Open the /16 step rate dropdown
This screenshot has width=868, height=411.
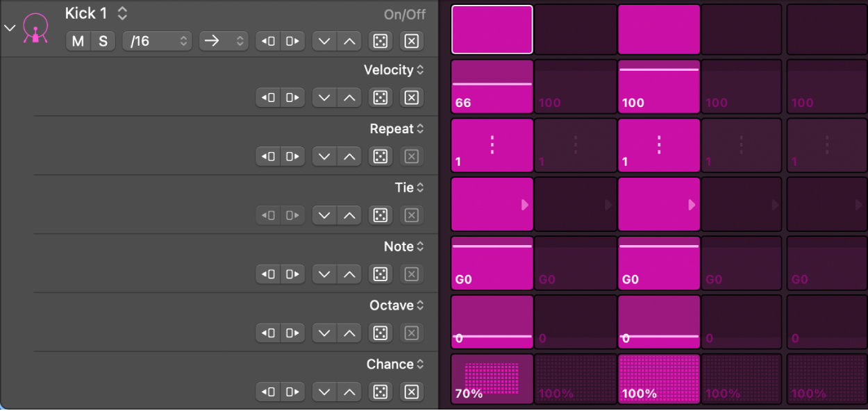[x=157, y=41]
